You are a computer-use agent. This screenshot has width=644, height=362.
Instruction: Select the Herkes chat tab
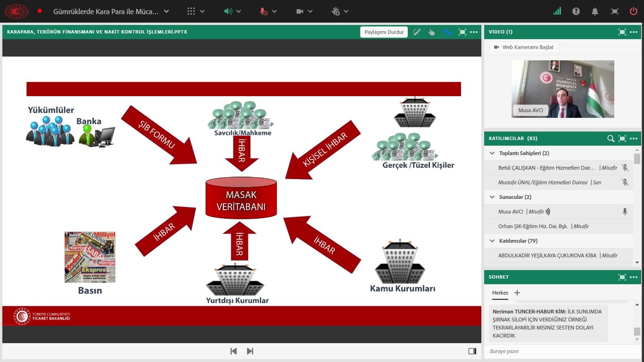pos(500,293)
